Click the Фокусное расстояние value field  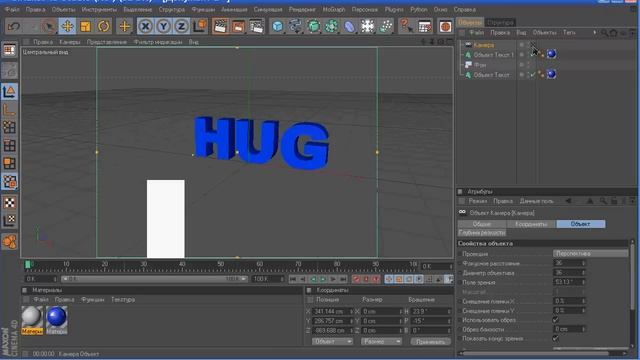click(569, 263)
